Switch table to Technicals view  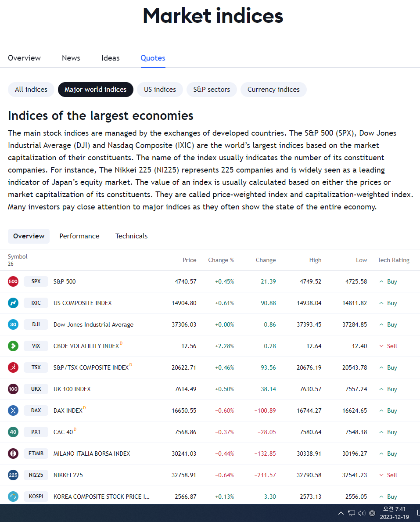point(132,236)
